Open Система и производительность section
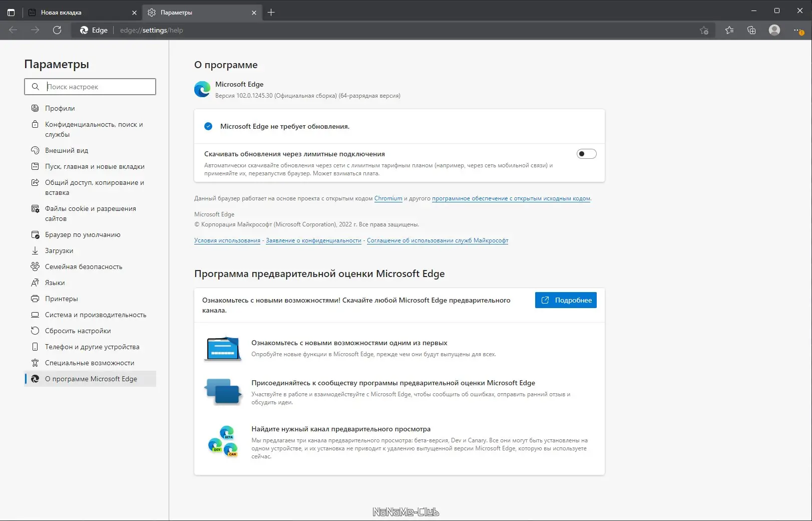The width and height of the screenshot is (812, 521). tap(96, 315)
